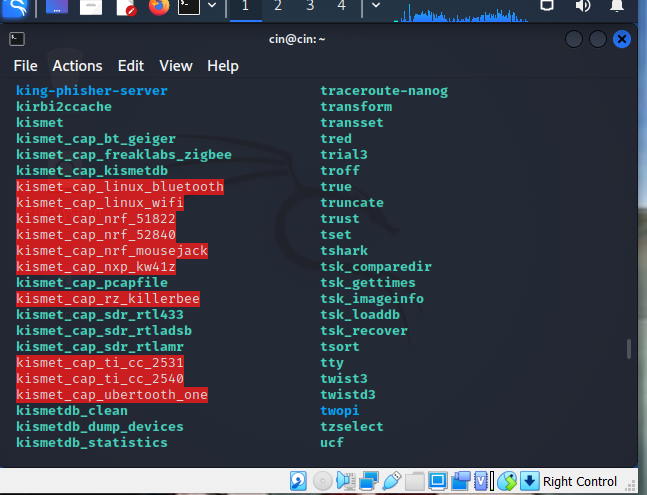This screenshot has height=495, width=647.
Task: Click the VirtualBox display settings icon
Action: pyautogui.click(x=438, y=481)
